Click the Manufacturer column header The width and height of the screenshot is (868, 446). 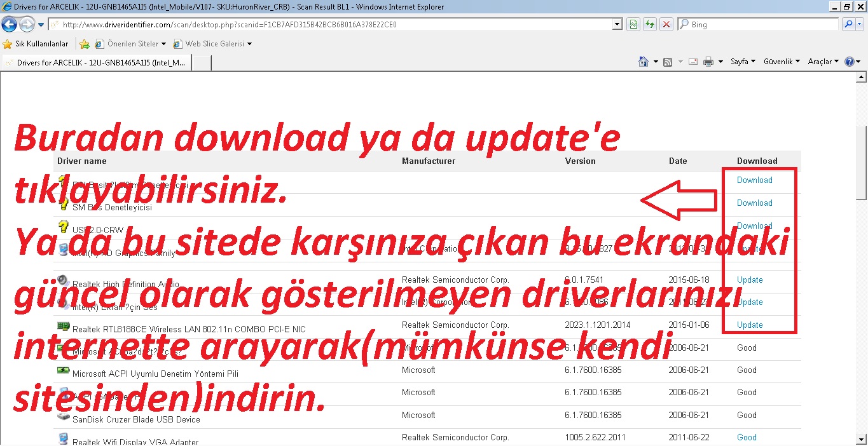click(x=429, y=161)
